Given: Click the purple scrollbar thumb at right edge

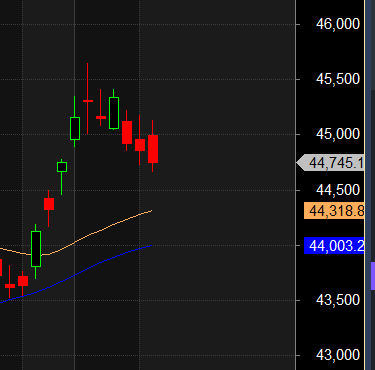Looking at the screenshot, I should (373, 276).
